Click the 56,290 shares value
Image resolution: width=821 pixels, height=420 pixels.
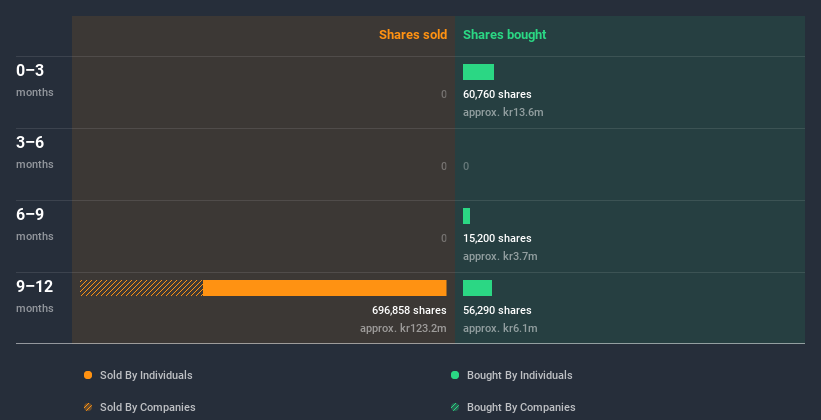coord(497,311)
